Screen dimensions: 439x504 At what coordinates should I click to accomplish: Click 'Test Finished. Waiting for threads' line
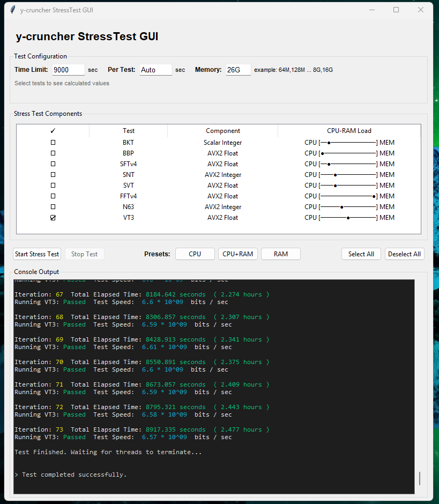point(108,452)
